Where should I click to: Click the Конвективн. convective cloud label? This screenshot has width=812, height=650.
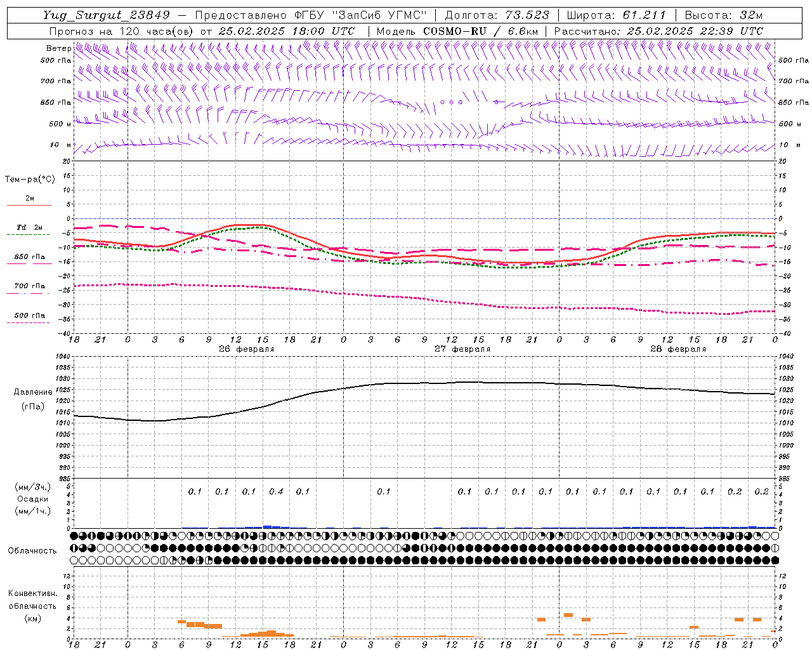point(32,594)
